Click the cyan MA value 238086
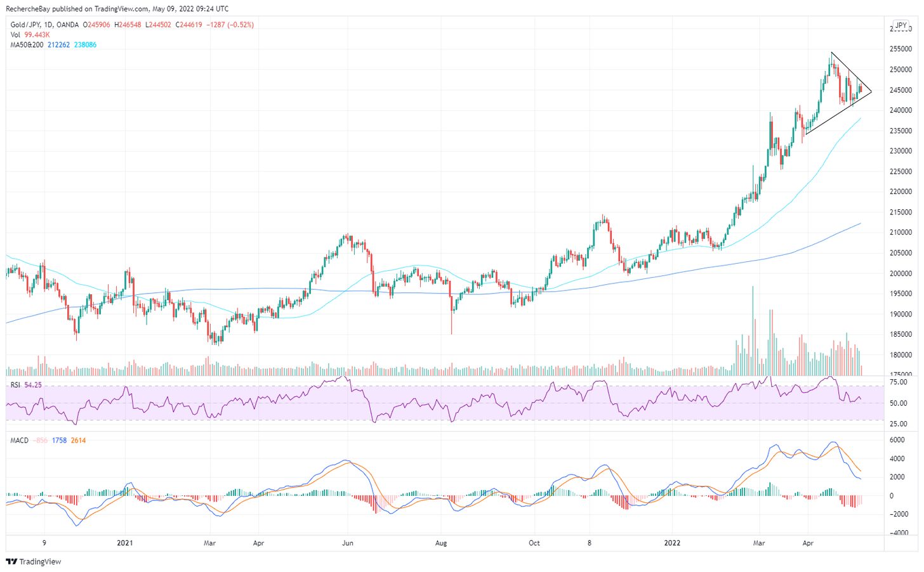 [x=85, y=45]
